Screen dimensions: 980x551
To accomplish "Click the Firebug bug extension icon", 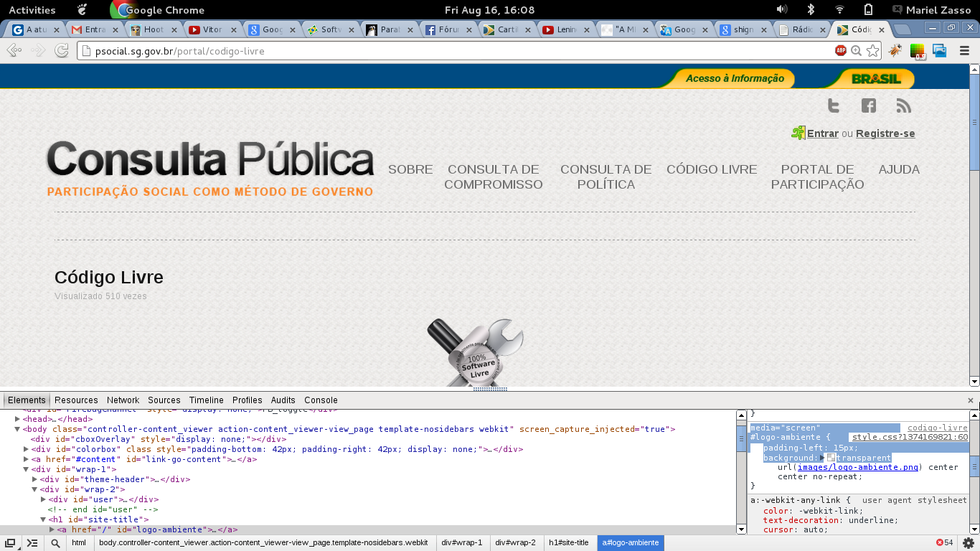I will tap(895, 51).
